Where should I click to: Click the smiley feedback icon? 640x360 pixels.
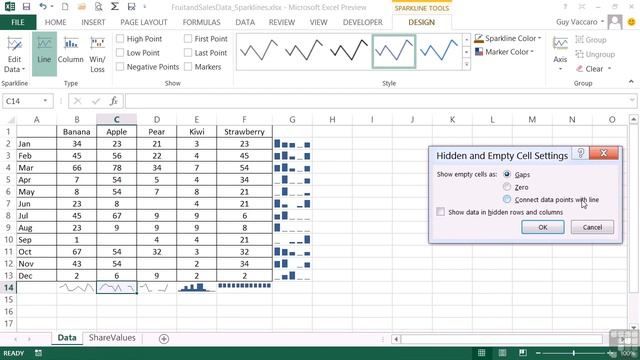631,22
